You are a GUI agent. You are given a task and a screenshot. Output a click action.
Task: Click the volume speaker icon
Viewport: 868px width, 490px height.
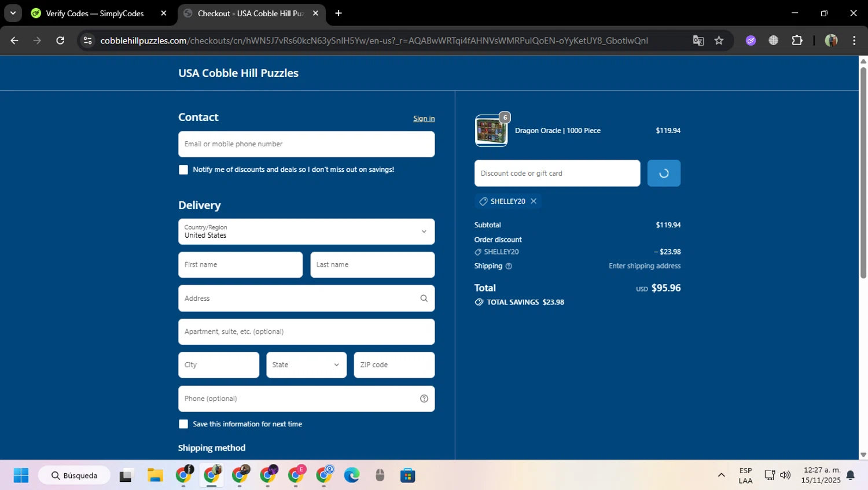pyautogui.click(x=785, y=476)
